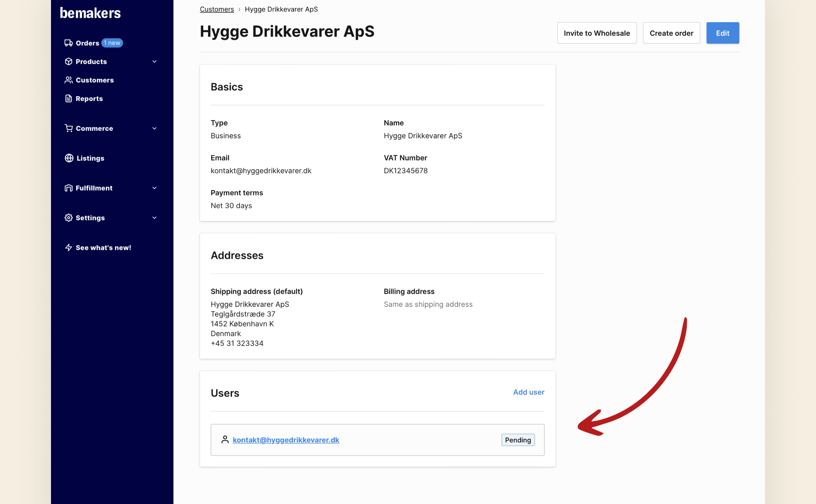816x504 pixels.
Task: Select Commerce in the sidebar
Action: click(94, 128)
